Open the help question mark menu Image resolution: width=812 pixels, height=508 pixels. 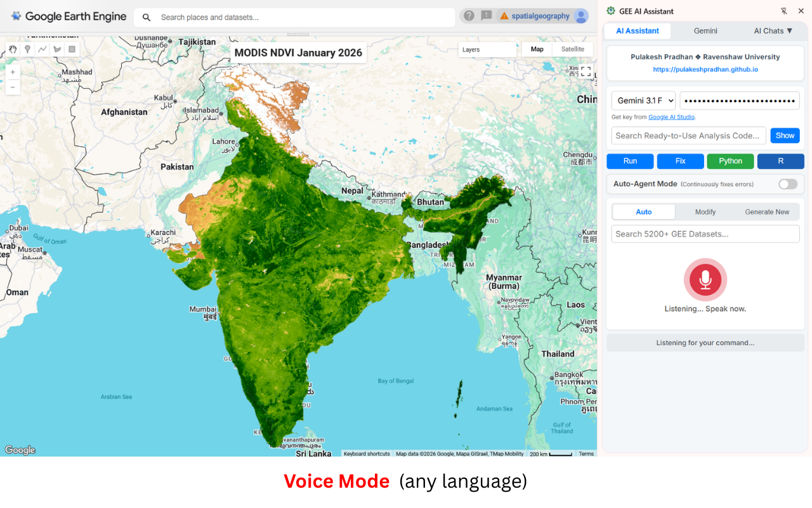point(469,16)
